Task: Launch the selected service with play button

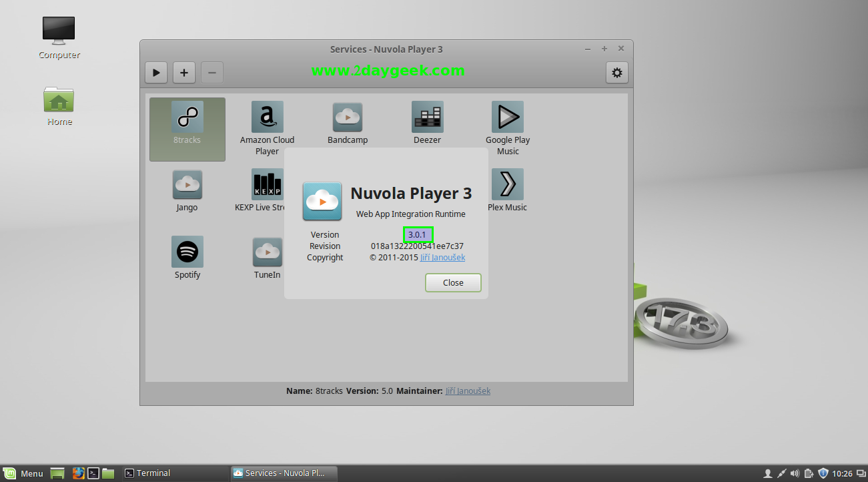Action: coord(156,73)
